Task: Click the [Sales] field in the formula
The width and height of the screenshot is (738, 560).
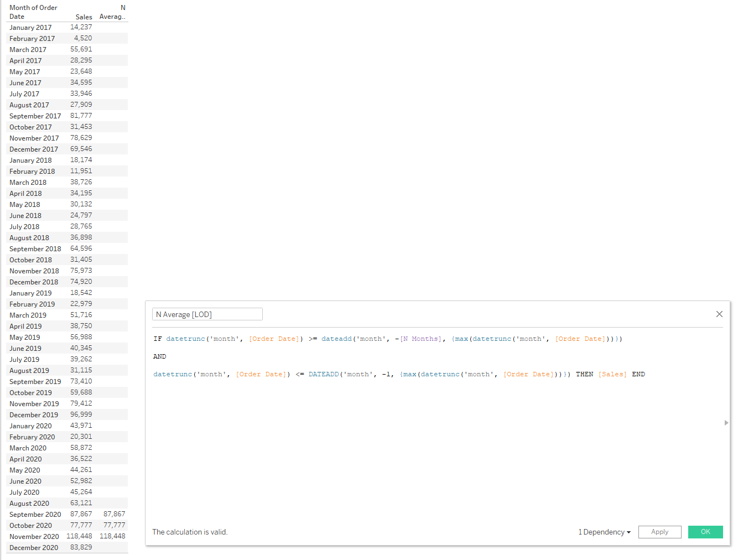Action: click(612, 374)
